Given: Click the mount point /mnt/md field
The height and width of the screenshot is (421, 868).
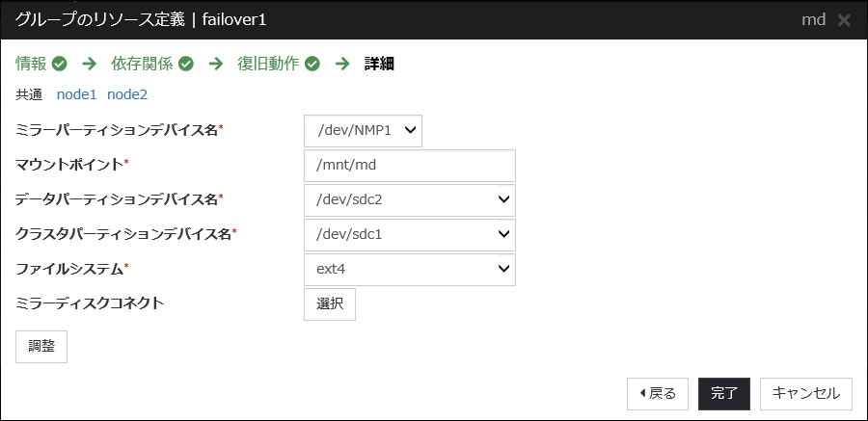Looking at the screenshot, I should click(409, 165).
